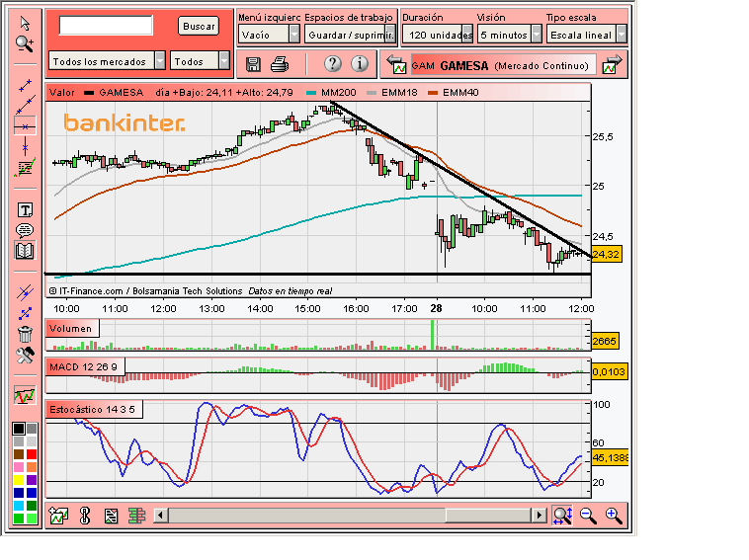Select the extended trend line tool

(25, 106)
